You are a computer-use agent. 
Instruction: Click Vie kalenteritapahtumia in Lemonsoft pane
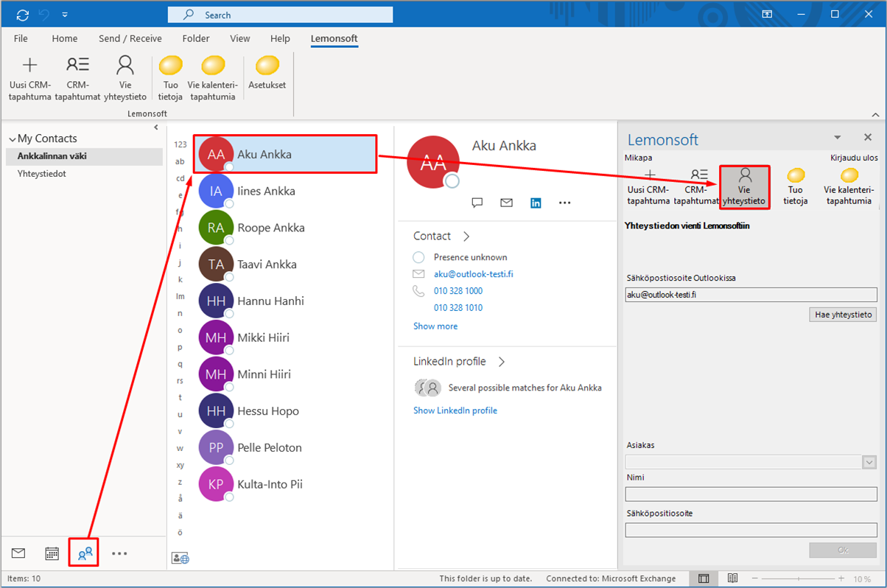[847, 186]
